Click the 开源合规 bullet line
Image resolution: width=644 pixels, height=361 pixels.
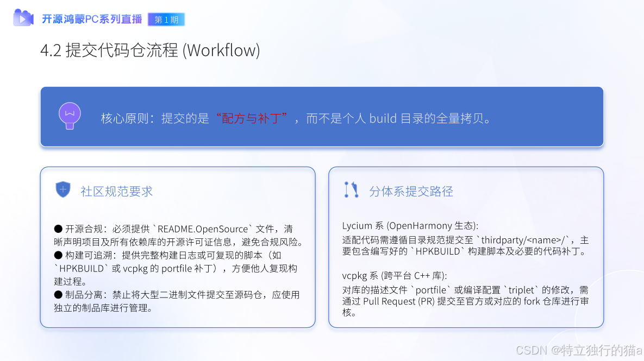pyautogui.click(x=174, y=229)
